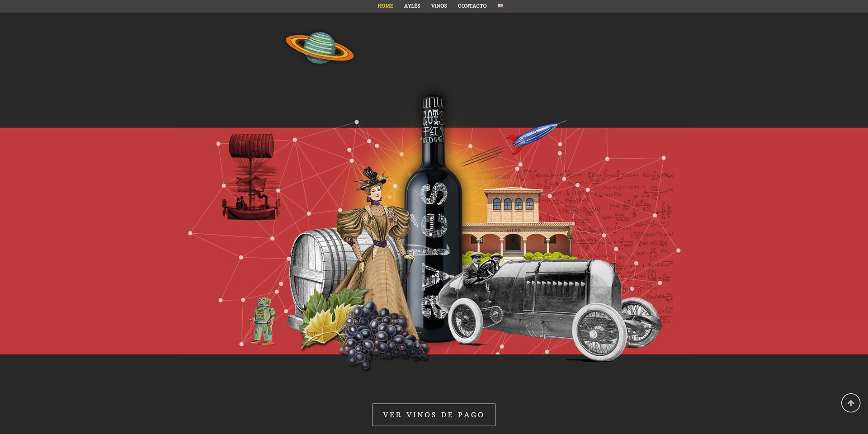The height and width of the screenshot is (434, 868).
Task: Open the CONTACTO page
Action: click(472, 6)
